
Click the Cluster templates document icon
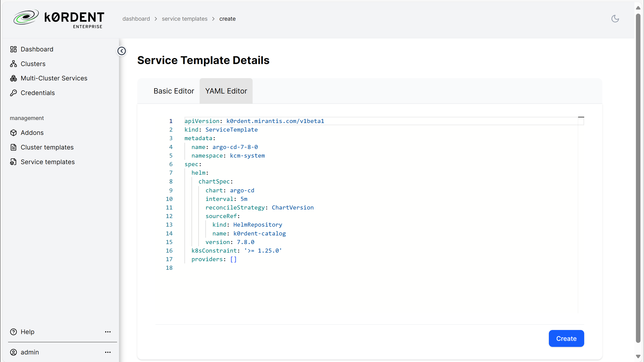tap(13, 147)
